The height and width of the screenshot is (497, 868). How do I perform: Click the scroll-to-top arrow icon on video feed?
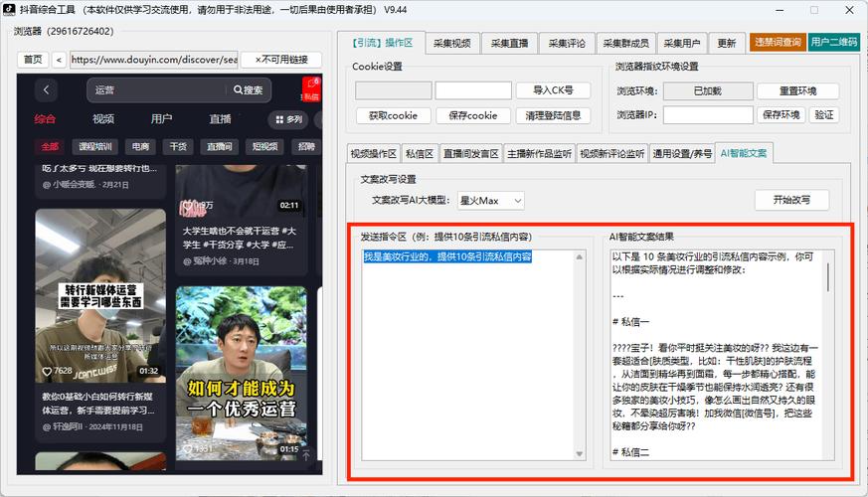tap(306, 455)
